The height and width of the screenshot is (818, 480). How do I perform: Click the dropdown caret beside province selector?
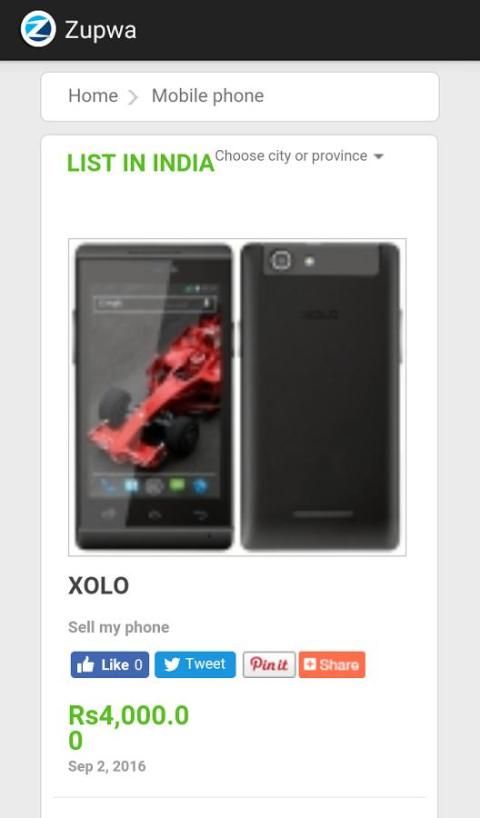point(379,157)
